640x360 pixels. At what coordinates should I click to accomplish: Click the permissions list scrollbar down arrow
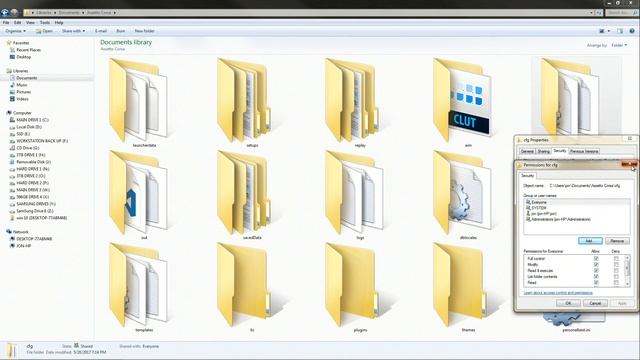click(627, 285)
